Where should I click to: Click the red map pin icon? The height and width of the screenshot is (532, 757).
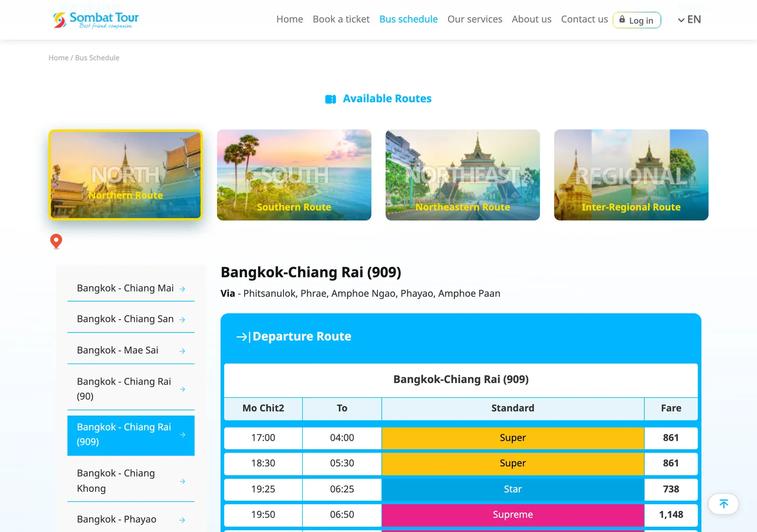pos(56,242)
